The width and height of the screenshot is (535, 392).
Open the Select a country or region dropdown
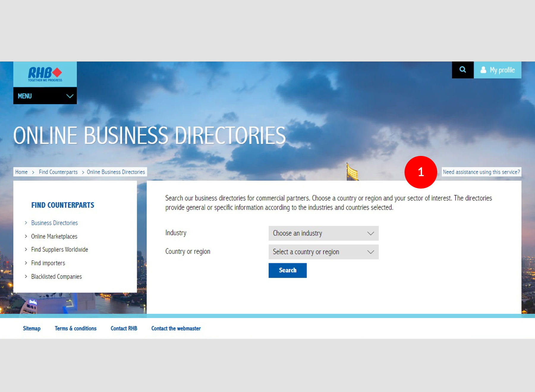[323, 252]
